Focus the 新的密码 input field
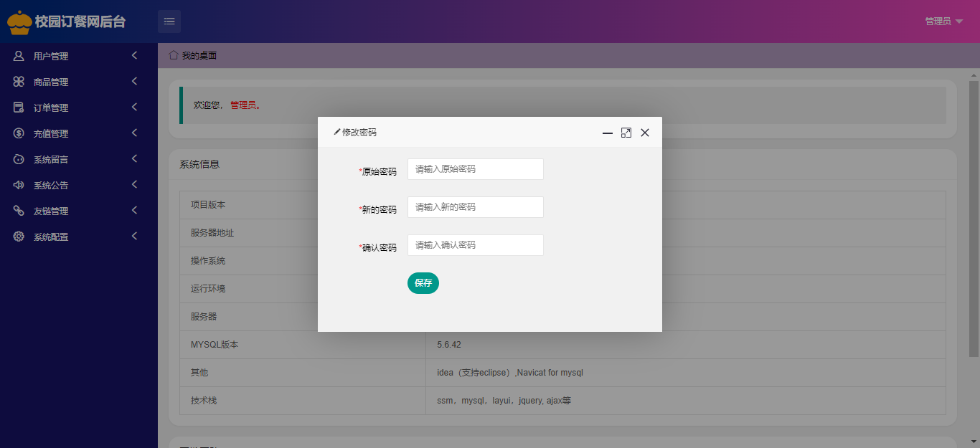Screen dimensions: 980x448 coord(476,207)
